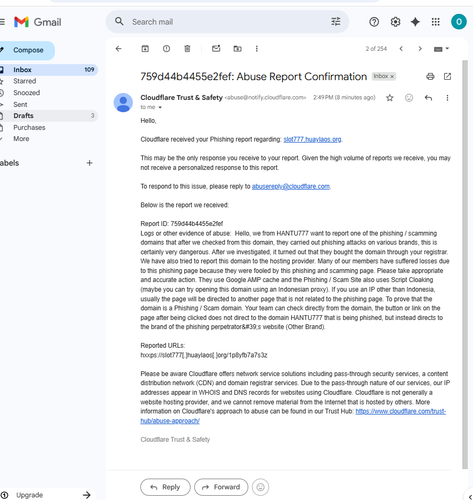Screen dimensions: 473x500
Task: Open email in new window
Action: 447,77
